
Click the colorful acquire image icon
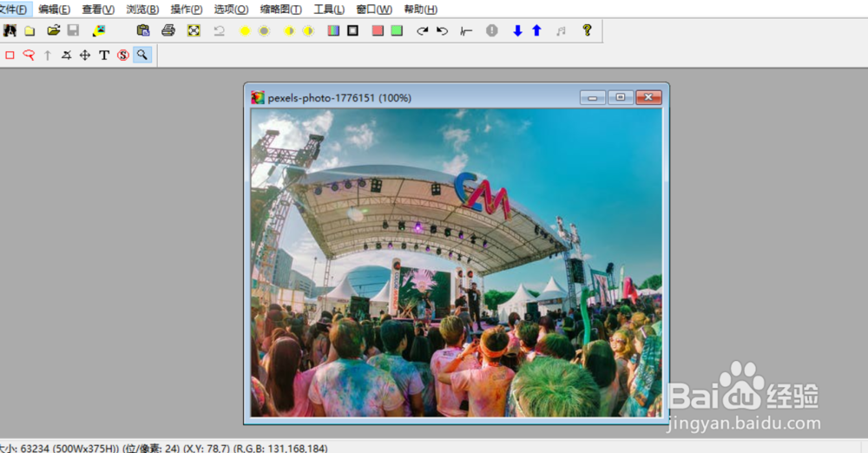click(x=99, y=30)
